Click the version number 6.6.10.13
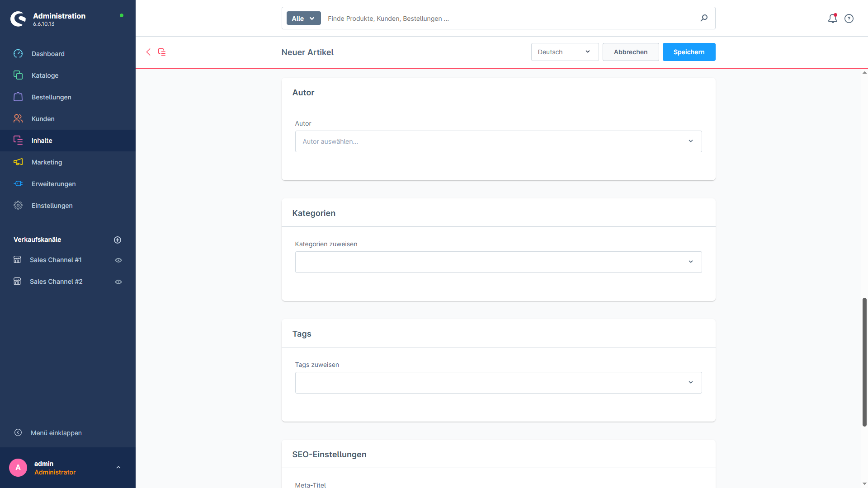This screenshot has width=868, height=488. coord(43,24)
